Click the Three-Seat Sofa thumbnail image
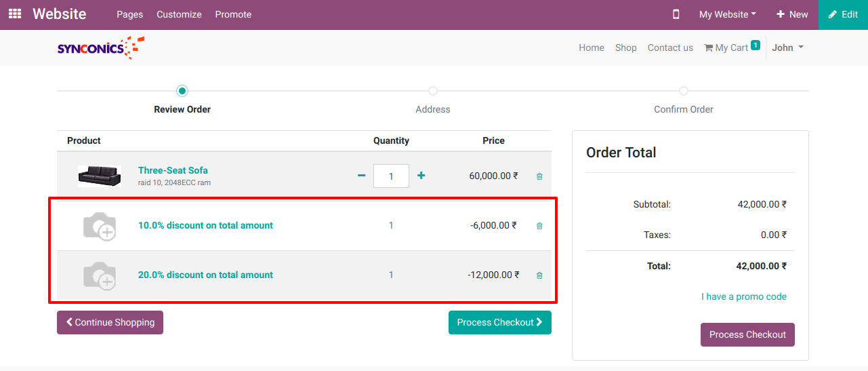Viewport: 868px width, 371px height. click(99, 176)
